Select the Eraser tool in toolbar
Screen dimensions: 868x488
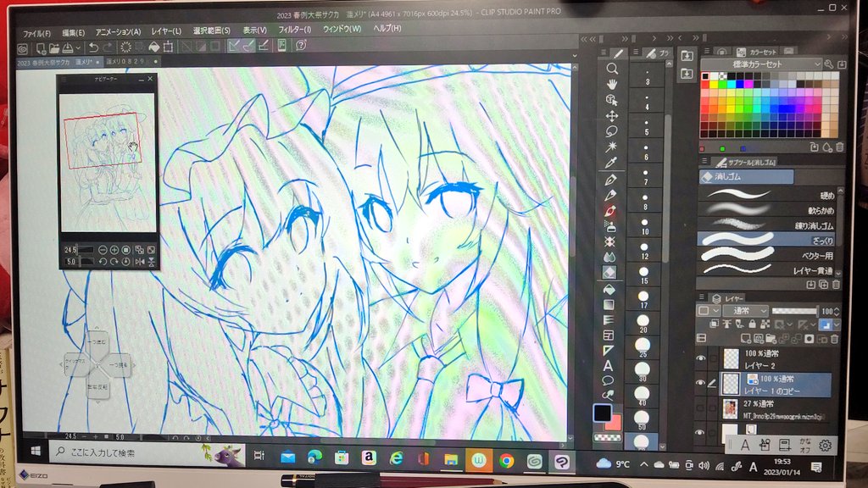click(x=609, y=272)
